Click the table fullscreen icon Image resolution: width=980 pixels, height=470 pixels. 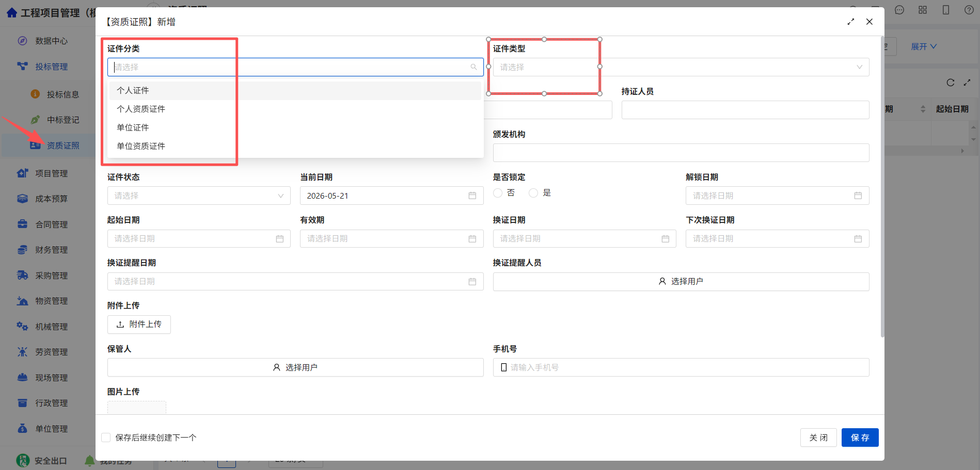coord(967,83)
